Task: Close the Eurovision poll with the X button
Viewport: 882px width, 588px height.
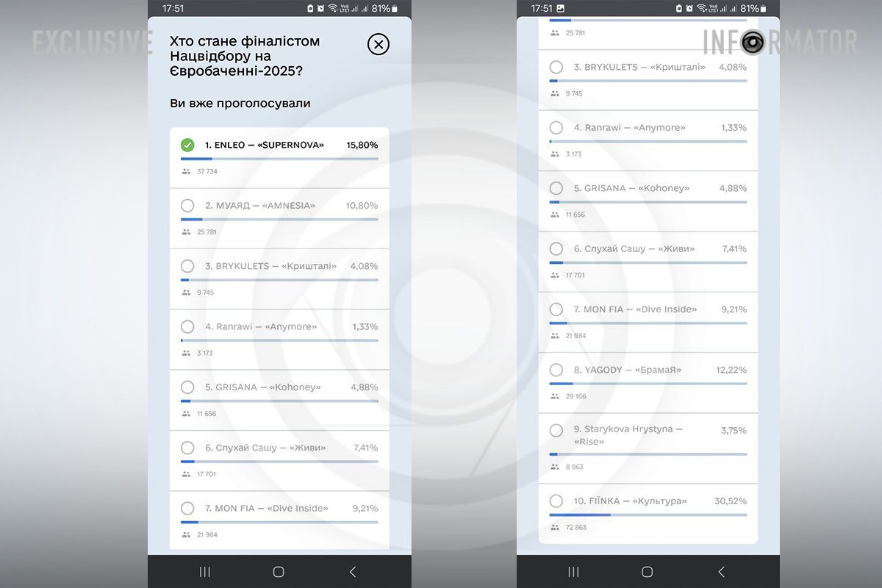Action: [378, 45]
